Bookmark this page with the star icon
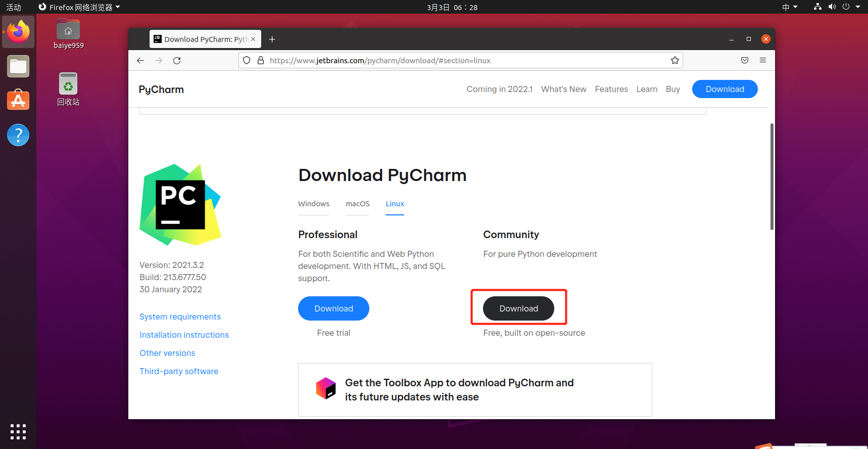The height and width of the screenshot is (449, 868). pos(675,61)
